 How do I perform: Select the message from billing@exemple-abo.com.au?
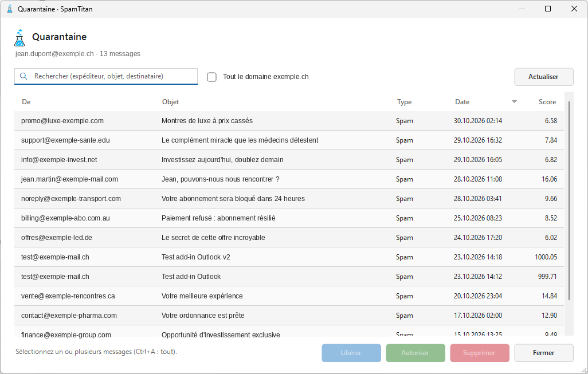click(x=289, y=218)
